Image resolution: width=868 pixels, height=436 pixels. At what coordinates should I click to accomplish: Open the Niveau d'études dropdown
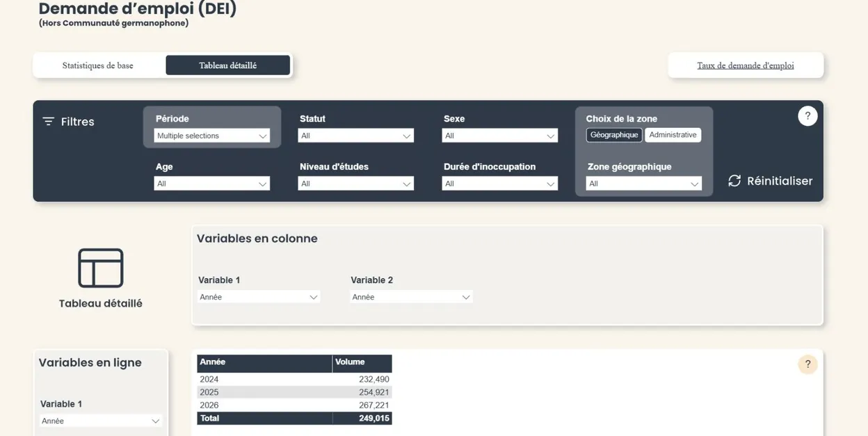coord(356,184)
